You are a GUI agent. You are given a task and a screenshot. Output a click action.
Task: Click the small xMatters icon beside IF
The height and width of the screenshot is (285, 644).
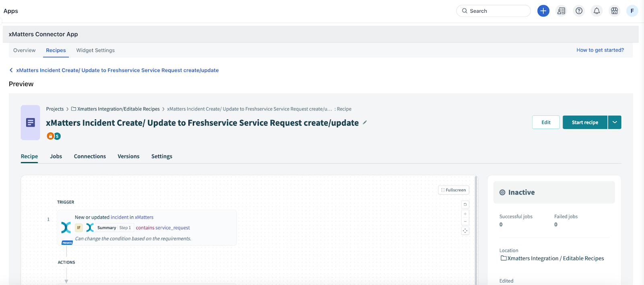pyautogui.click(x=90, y=228)
